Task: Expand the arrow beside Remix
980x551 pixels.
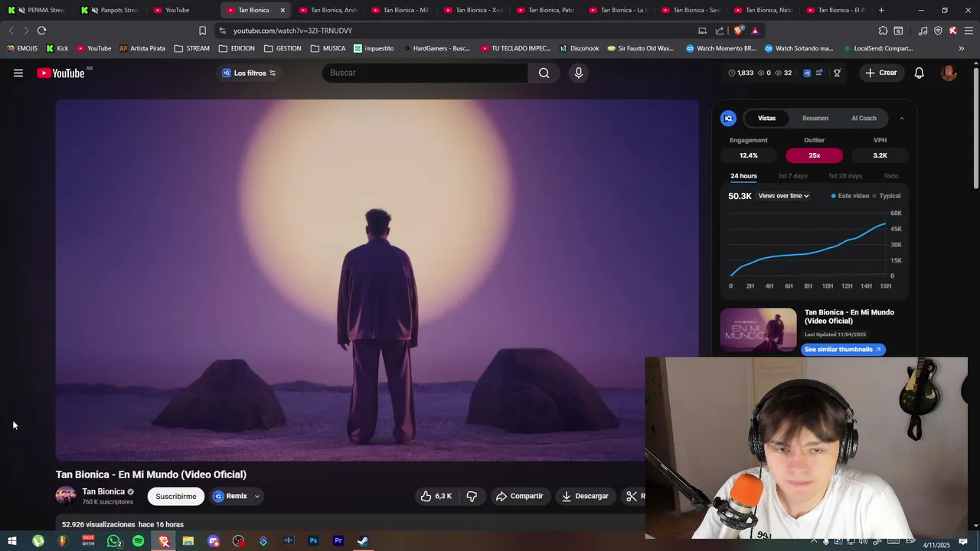Action: point(257,496)
